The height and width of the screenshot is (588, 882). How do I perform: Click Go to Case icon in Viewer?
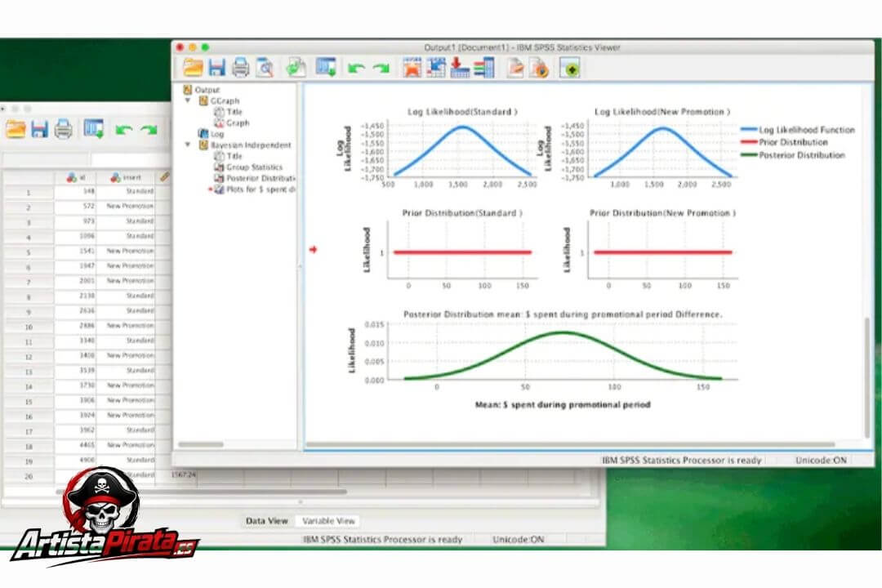coord(436,68)
